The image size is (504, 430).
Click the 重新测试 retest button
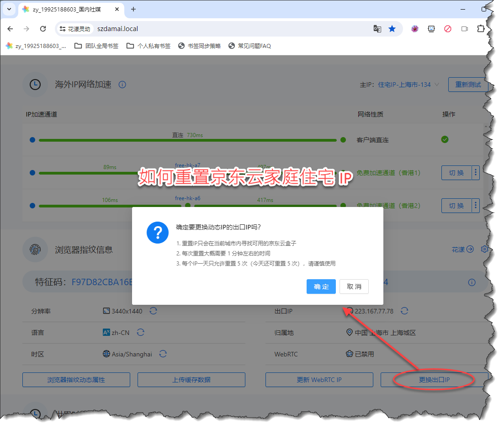point(468,85)
